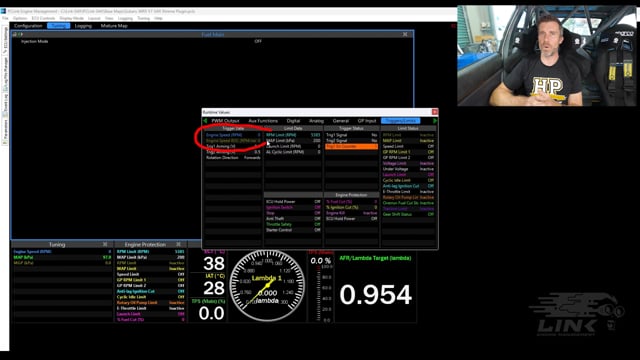Open the Logging menu in menu bar
This screenshot has height=360, width=640.
[125, 18]
